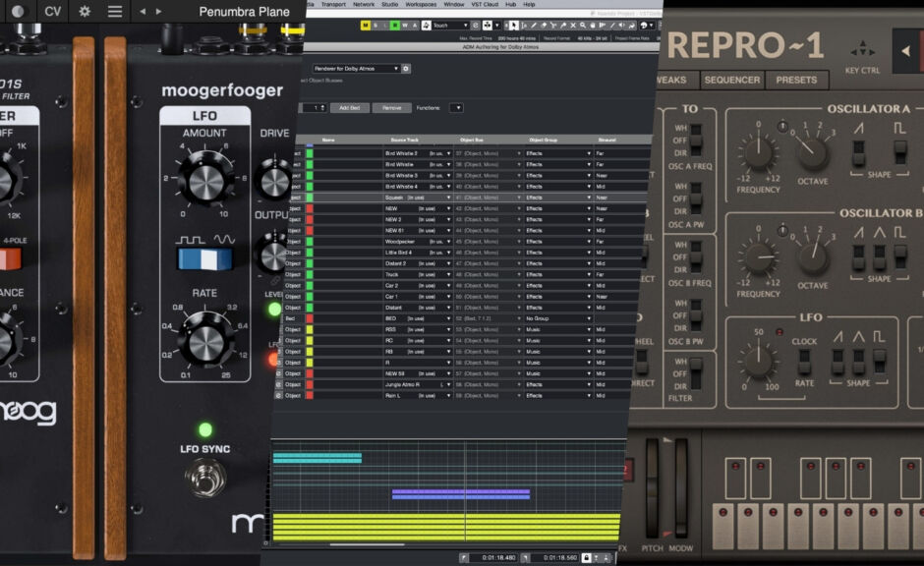Click the CV button in Moog header
The image size is (924, 566).
point(52,12)
